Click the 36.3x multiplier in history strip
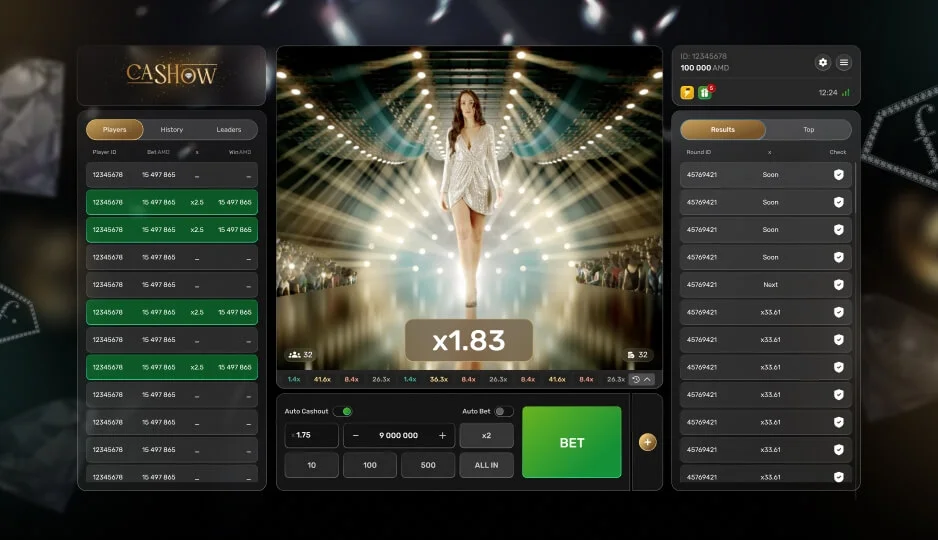This screenshot has height=540, width=938. point(438,380)
